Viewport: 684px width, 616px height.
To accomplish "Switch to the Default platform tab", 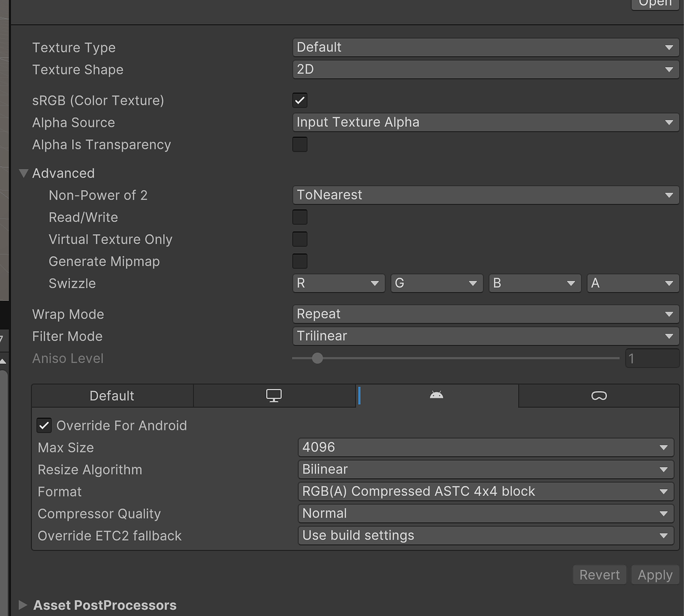I will click(112, 395).
